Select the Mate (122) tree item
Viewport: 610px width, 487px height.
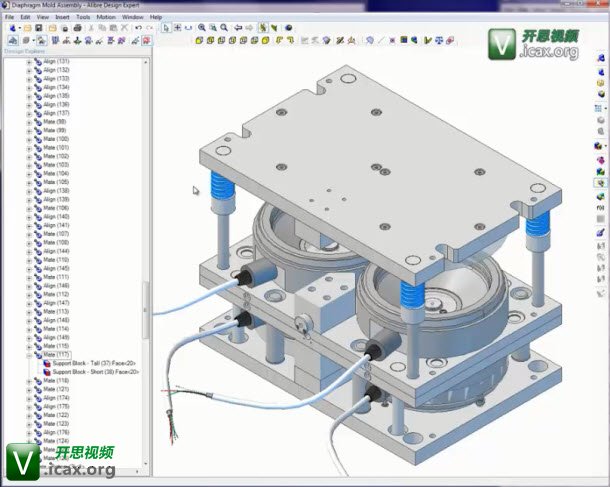pyautogui.click(x=56, y=415)
